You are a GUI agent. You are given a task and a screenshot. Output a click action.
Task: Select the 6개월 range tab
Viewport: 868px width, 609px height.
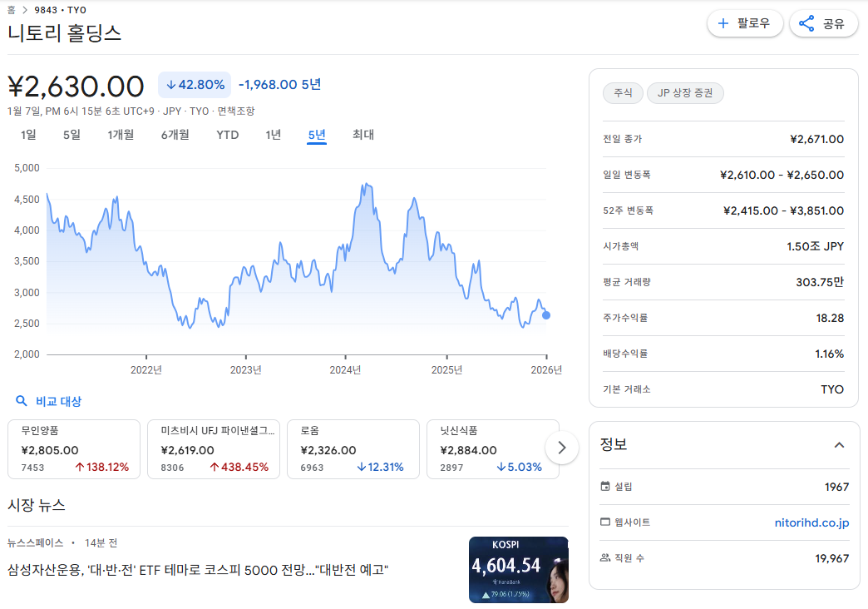(175, 135)
